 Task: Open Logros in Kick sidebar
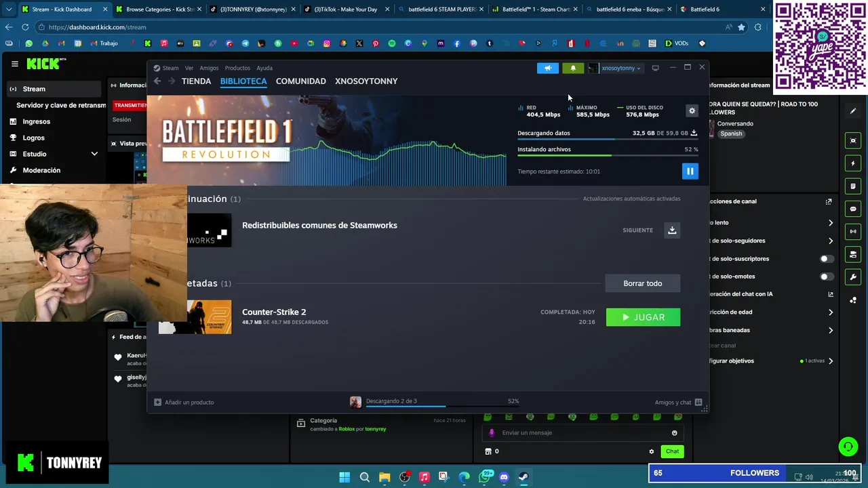33,138
